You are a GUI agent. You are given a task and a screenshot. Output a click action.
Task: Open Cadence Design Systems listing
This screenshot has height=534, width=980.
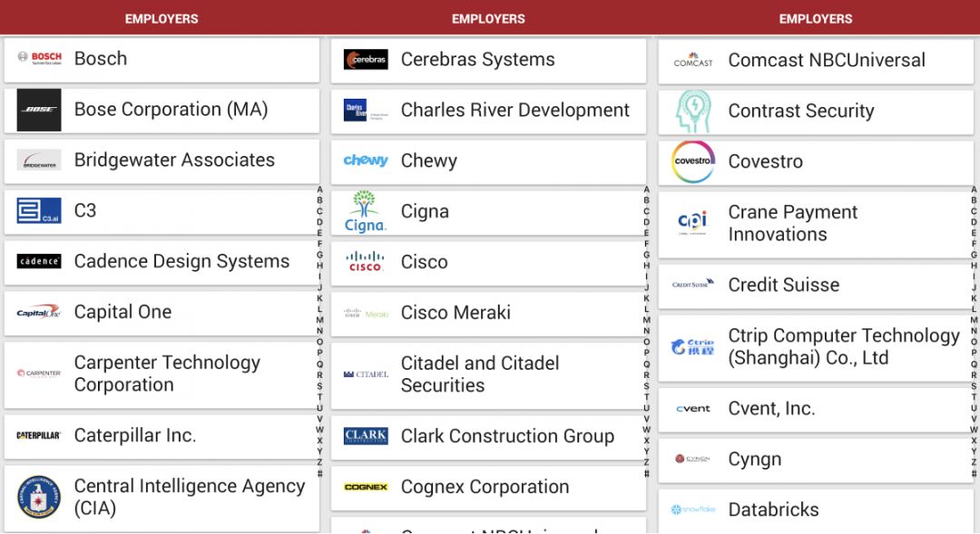click(162, 261)
